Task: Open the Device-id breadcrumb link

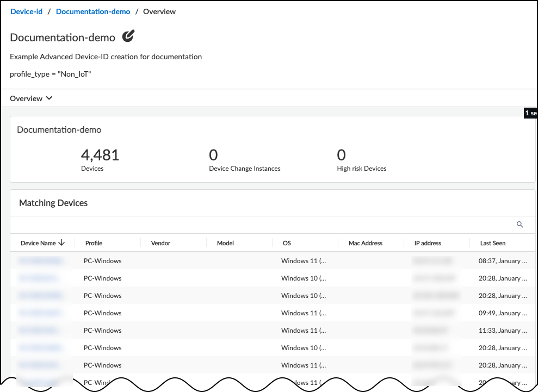Action: 26,11
